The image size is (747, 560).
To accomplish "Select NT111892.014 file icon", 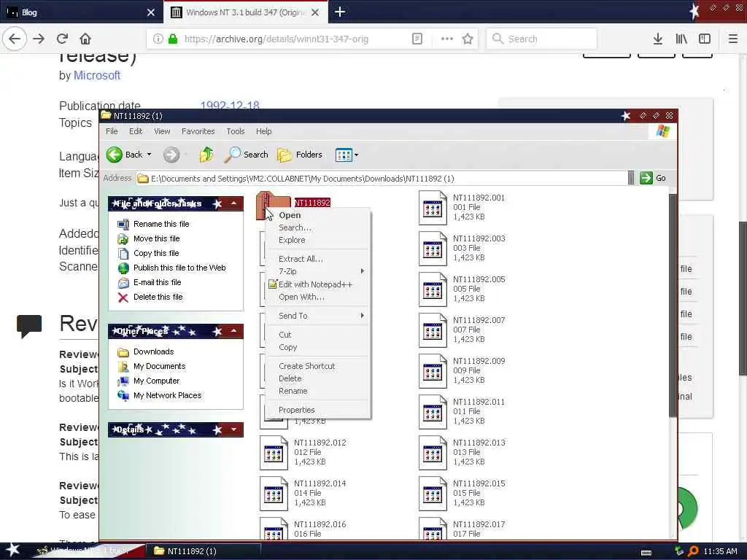I will [274, 494].
